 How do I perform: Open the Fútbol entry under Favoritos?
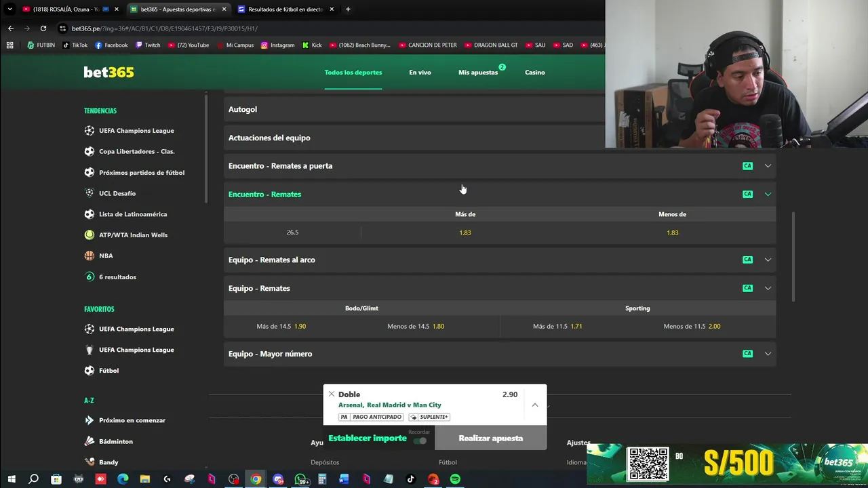102,371
